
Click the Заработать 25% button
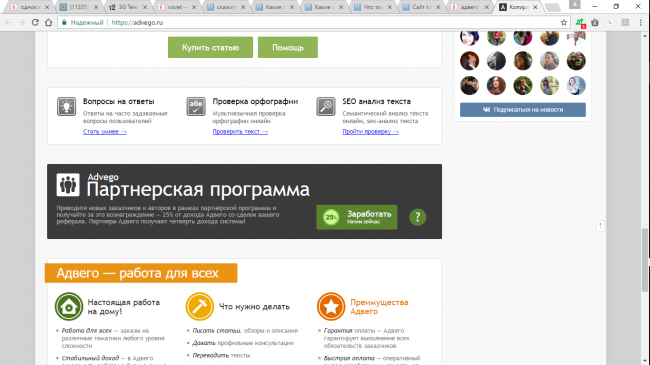coord(357,217)
